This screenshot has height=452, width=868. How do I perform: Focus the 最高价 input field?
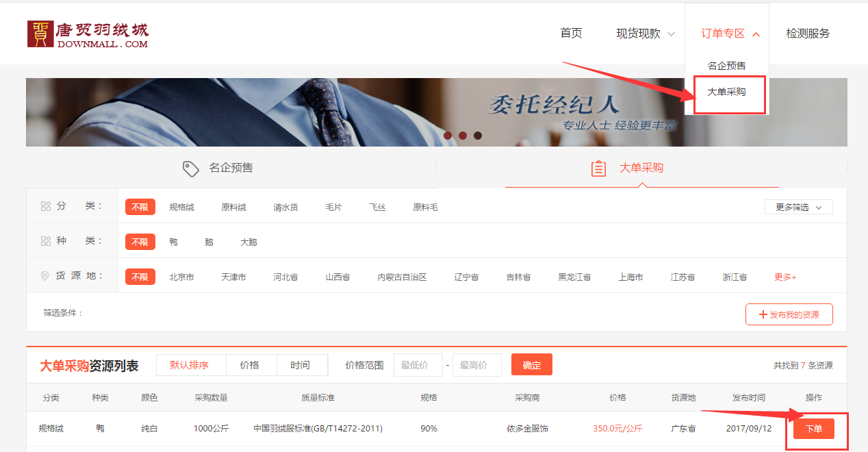click(477, 365)
